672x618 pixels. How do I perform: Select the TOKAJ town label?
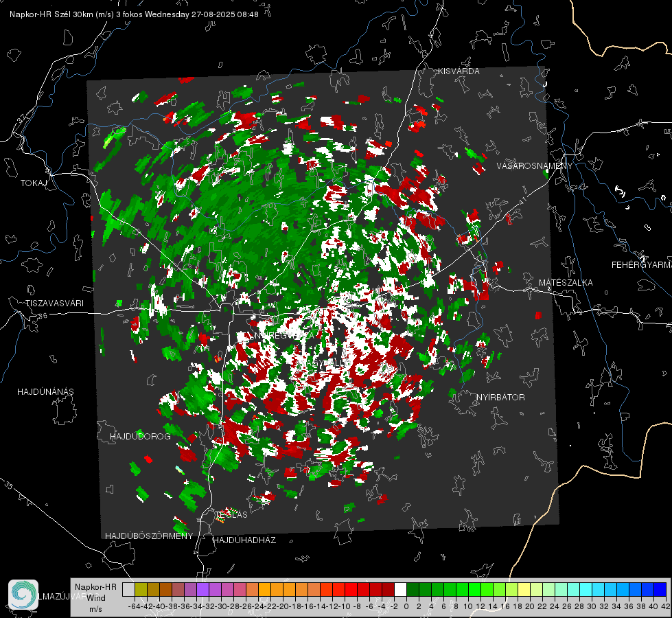(x=34, y=183)
